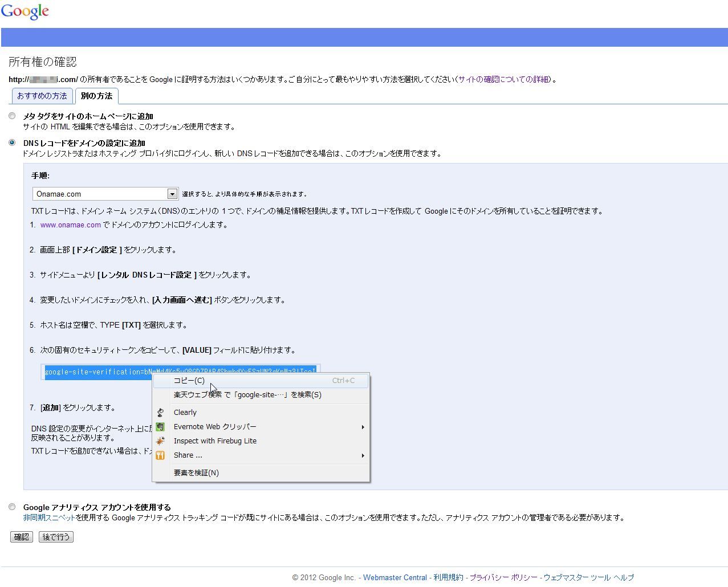This screenshot has width=728, height=587.
Task: Expand the Share submenu arrow
Action: [363, 455]
